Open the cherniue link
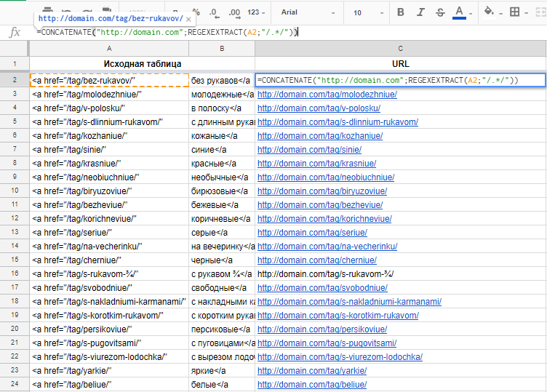Screen dimensions: 547x392 point(317,260)
